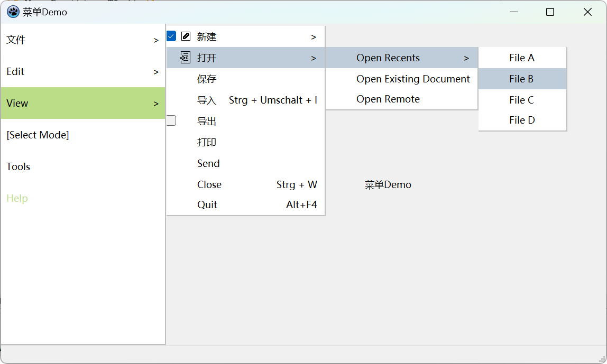Image resolution: width=607 pixels, height=364 pixels.
Task: Click the Send menu item
Action: [208, 163]
